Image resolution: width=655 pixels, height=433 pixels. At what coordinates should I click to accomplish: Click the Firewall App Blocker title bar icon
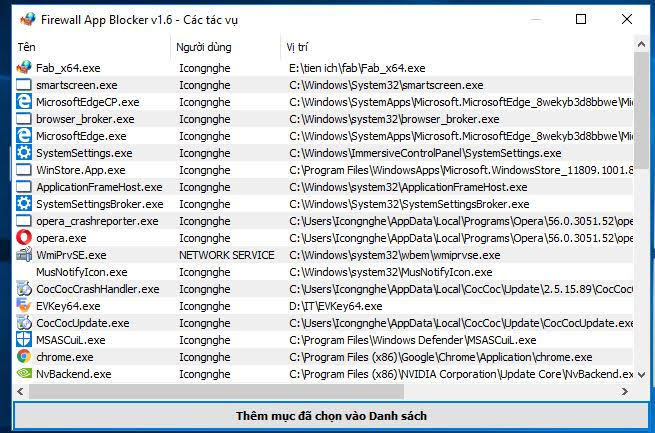tap(28, 20)
